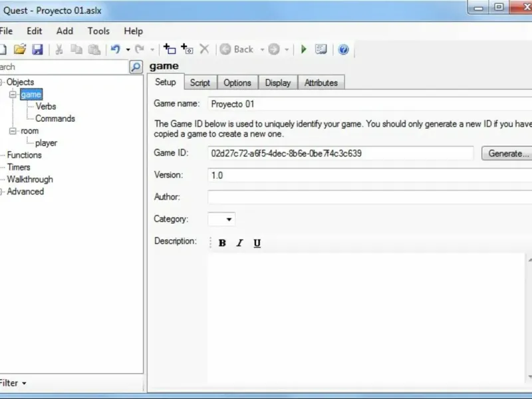Undo the last action

pos(116,49)
